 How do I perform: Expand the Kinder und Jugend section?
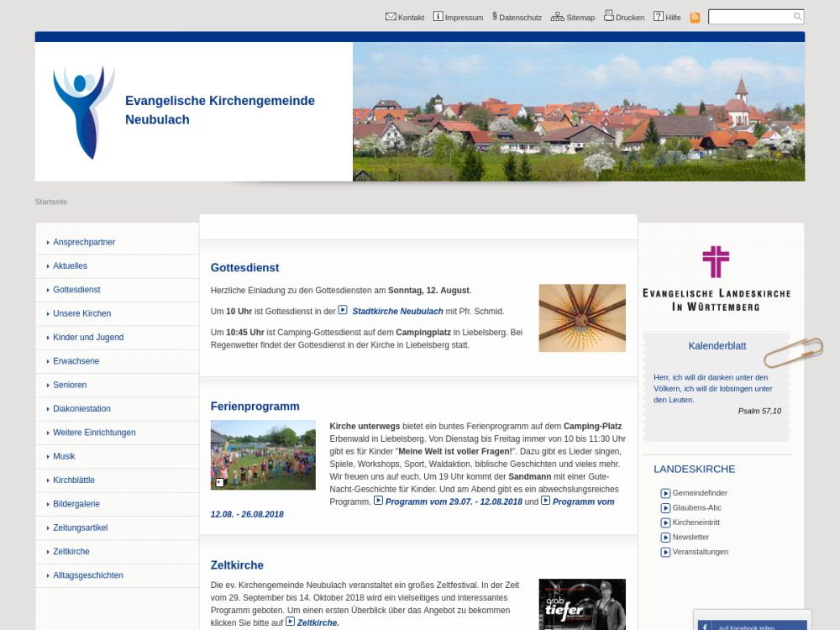coord(88,337)
